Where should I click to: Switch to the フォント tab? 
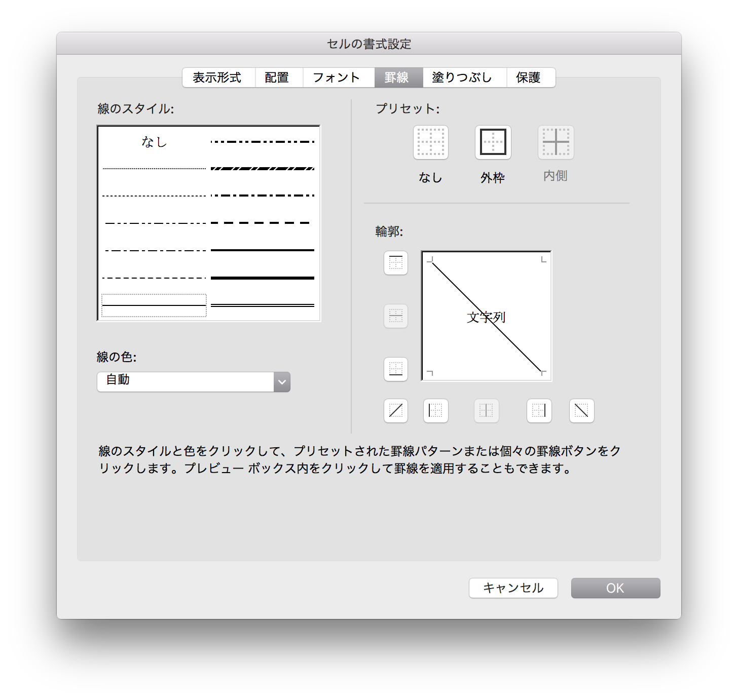339,77
